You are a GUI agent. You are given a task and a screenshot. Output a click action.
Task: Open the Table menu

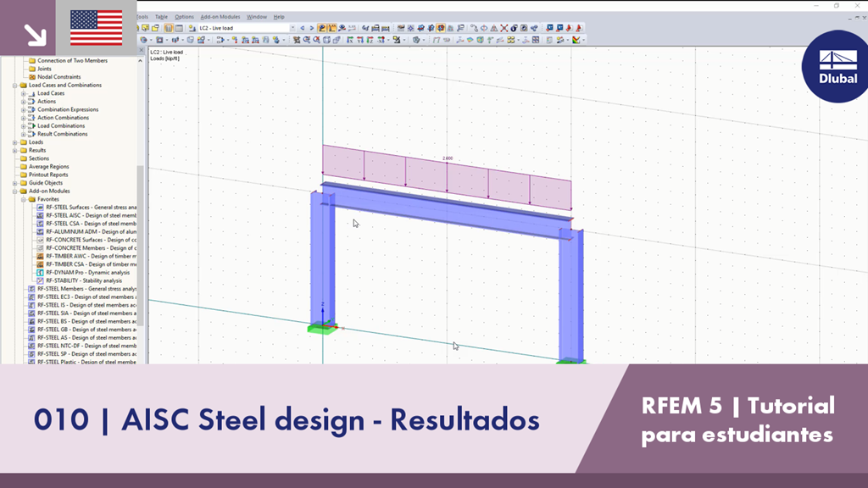tap(161, 17)
